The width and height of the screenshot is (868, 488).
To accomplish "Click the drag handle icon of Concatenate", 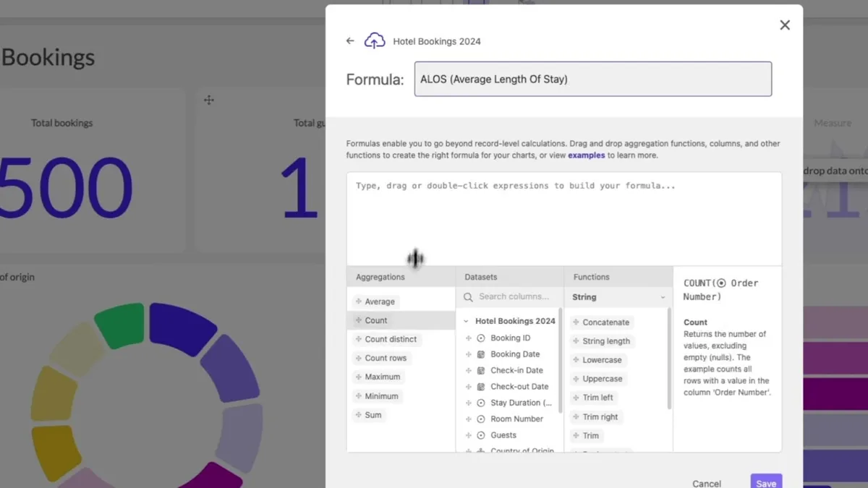I will point(576,322).
